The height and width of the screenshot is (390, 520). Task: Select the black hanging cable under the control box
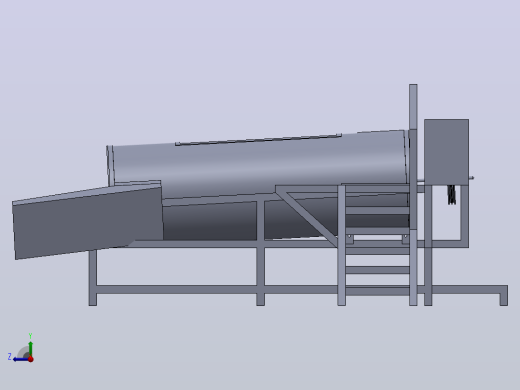click(x=452, y=195)
